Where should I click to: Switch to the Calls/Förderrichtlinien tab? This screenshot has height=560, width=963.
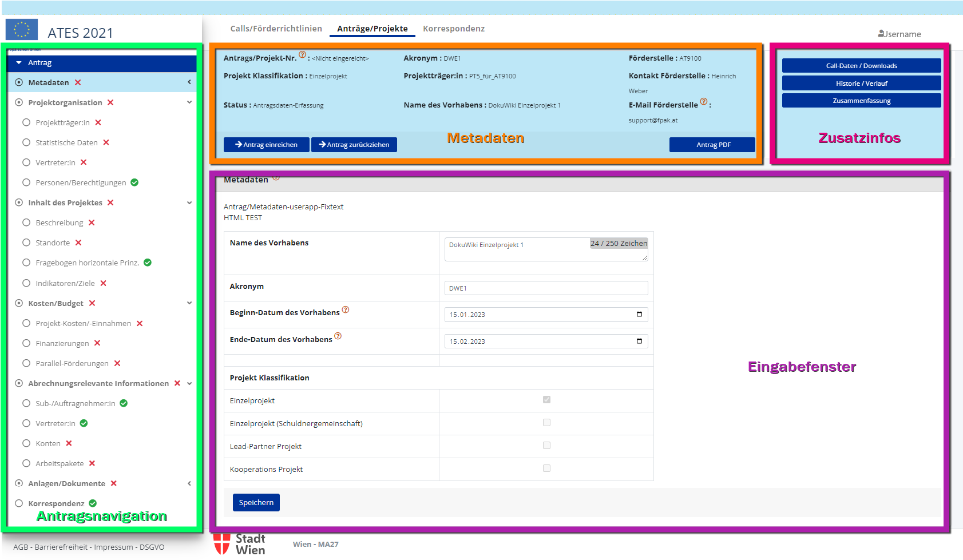[x=276, y=29]
